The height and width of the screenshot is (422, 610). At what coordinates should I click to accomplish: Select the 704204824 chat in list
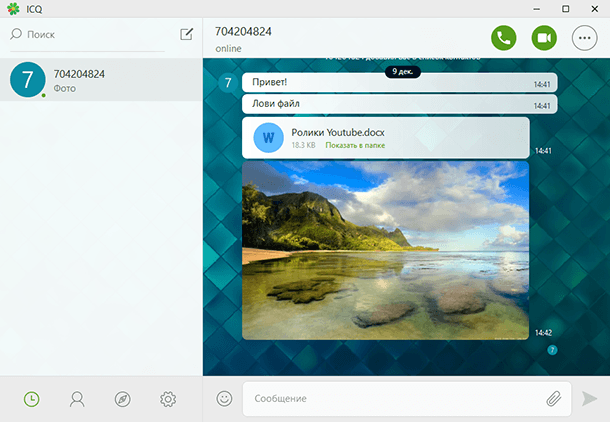100,80
